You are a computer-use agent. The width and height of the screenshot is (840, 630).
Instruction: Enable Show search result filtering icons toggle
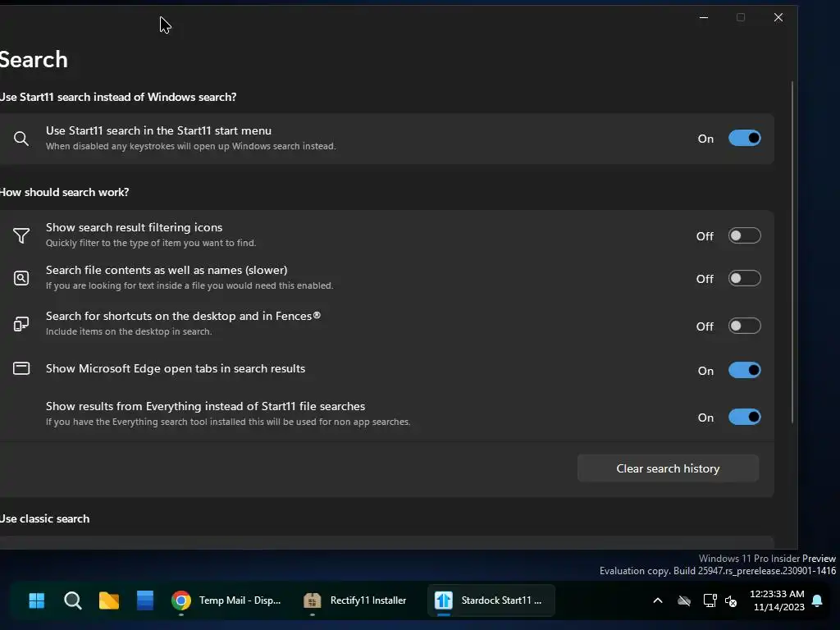(x=744, y=235)
